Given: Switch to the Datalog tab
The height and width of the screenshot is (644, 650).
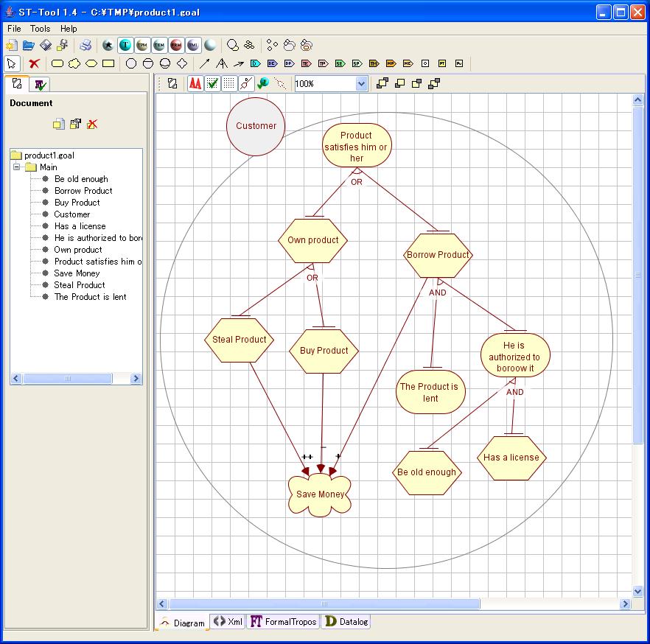Looking at the screenshot, I should (x=346, y=622).
